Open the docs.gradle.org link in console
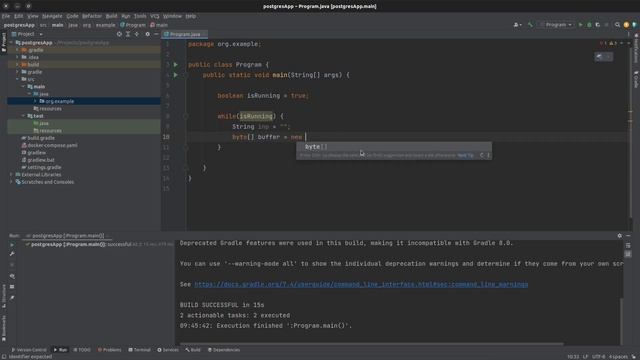The width and height of the screenshot is (640, 360). (x=361, y=284)
